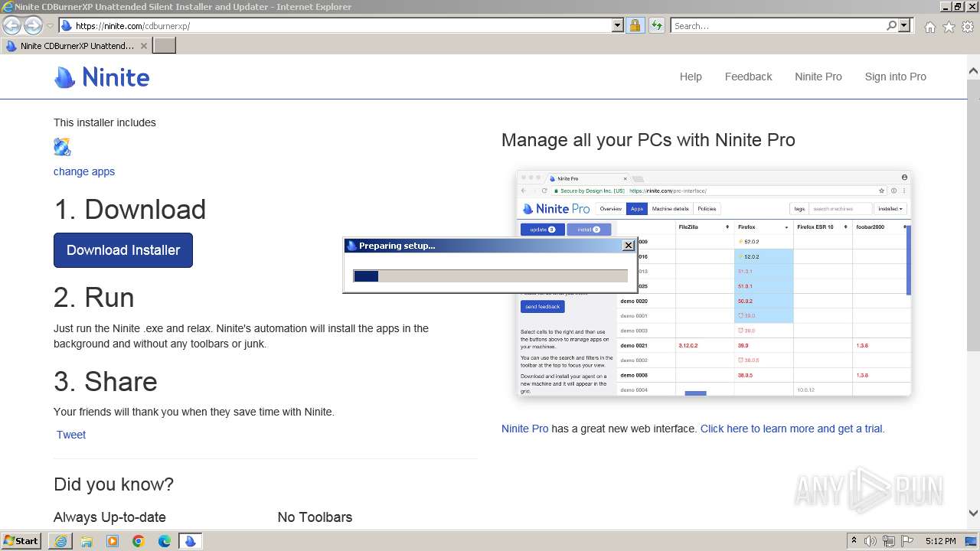Go forward with the IE forward arrow

[x=33, y=25]
